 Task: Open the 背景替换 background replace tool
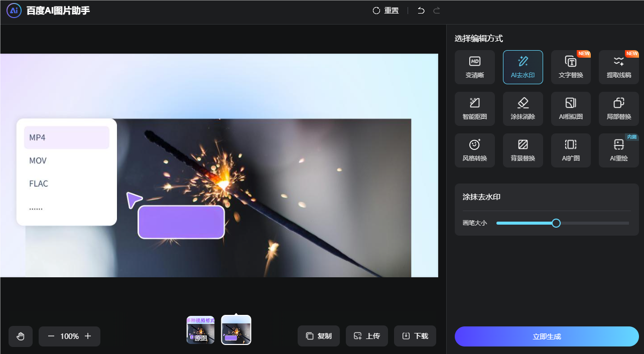pos(523,150)
